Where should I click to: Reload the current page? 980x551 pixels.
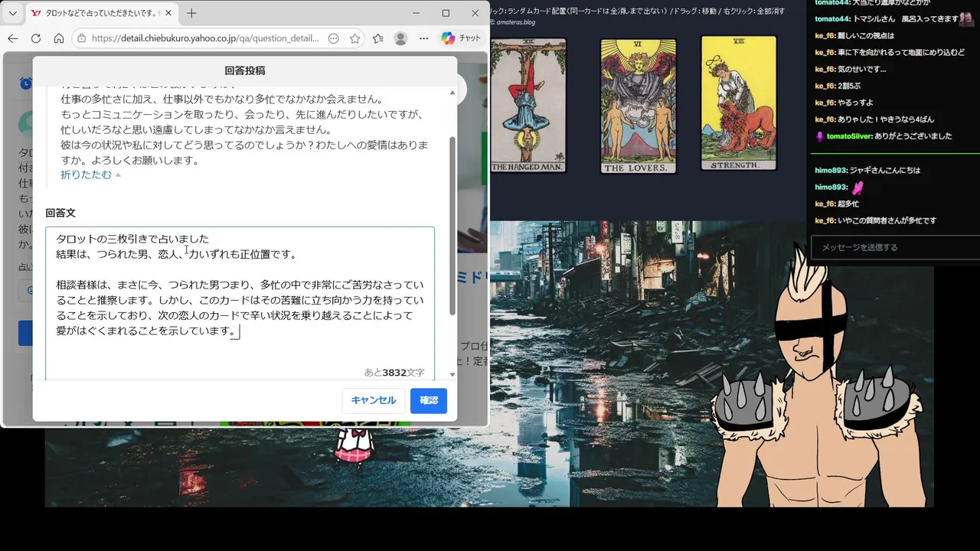pos(36,38)
